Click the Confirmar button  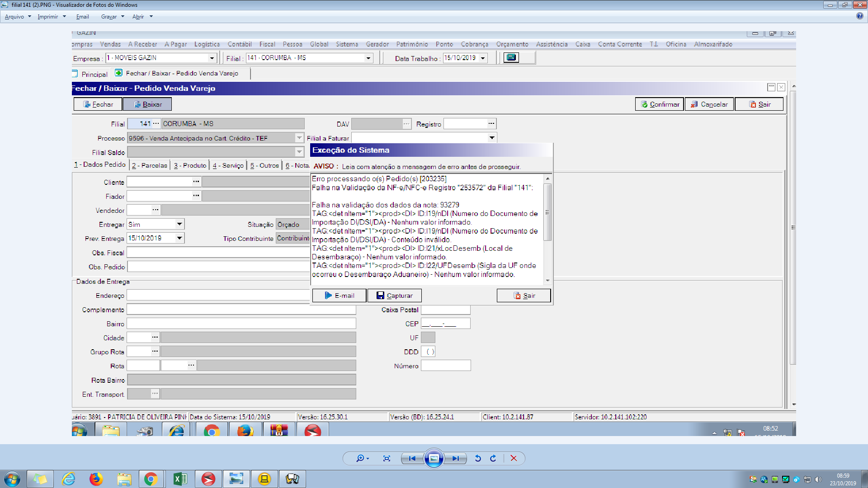click(x=660, y=104)
